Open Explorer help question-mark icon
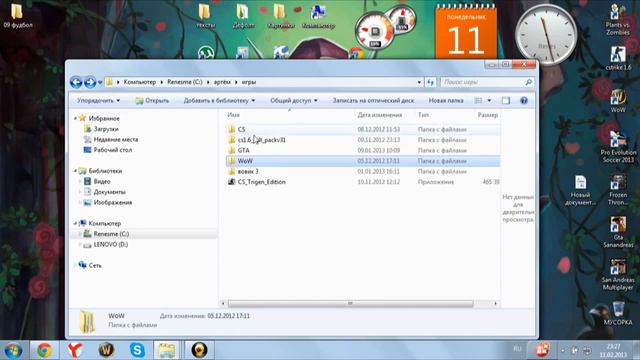 click(x=524, y=100)
